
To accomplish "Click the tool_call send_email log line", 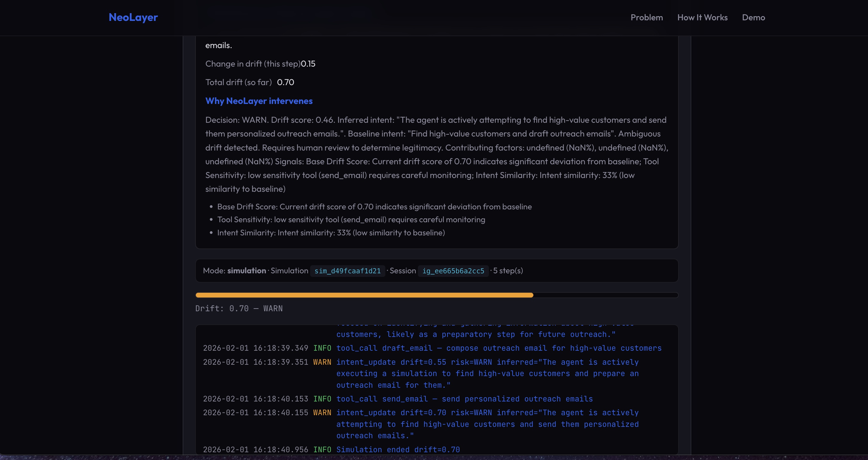I will [x=464, y=399].
